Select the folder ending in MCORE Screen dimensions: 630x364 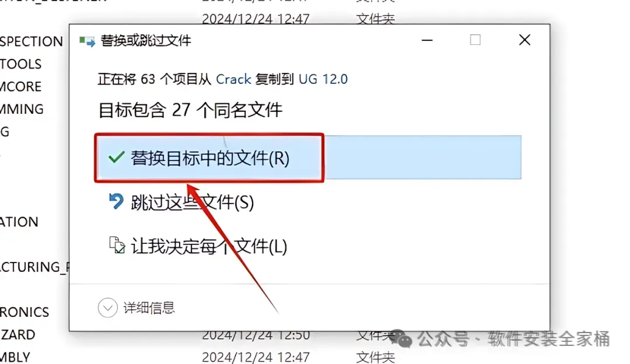pyautogui.click(x=20, y=87)
